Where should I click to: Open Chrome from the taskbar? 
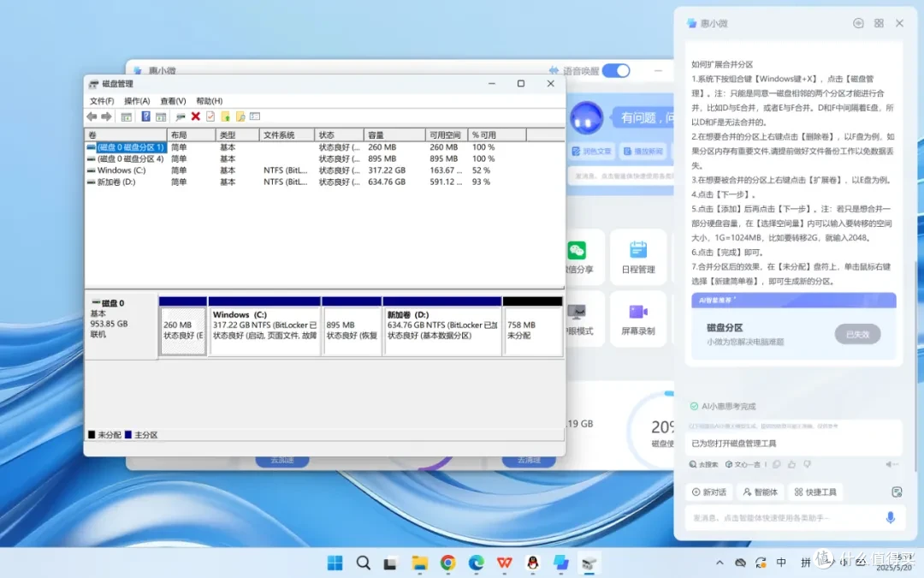pos(447,563)
